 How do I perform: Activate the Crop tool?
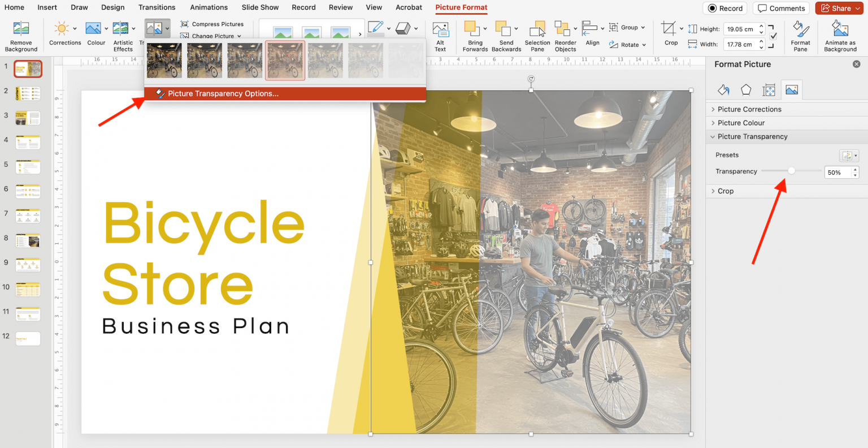coord(670,35)
